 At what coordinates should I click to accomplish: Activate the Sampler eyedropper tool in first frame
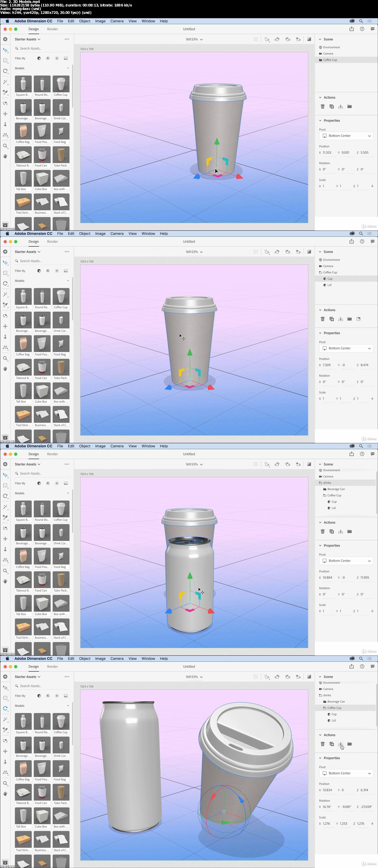click(x=5, y=92)
